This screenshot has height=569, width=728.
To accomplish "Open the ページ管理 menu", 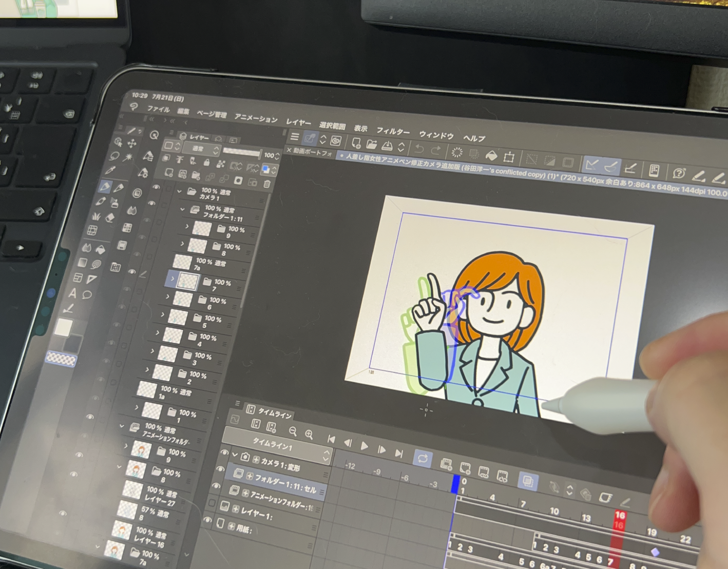I will [212, 114].
